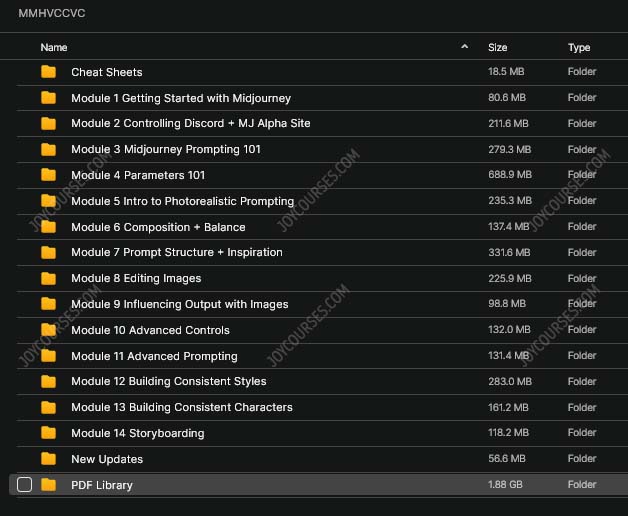Open Module 13 Building Consistent Characters
628x516 pixels.
tap(182, 407)
